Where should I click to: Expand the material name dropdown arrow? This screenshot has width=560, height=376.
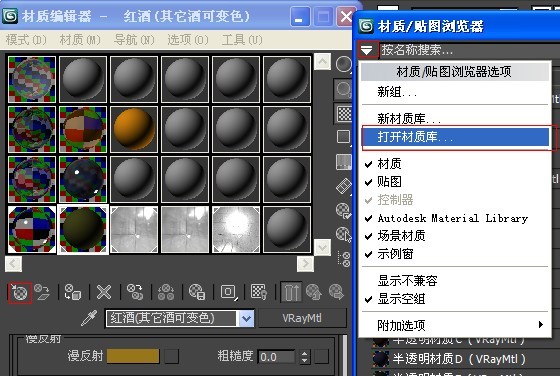pos(246,318)
